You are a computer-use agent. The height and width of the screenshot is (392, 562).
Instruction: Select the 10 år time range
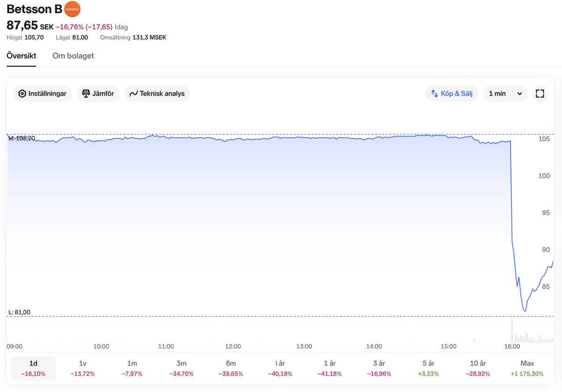click(478, 368)
